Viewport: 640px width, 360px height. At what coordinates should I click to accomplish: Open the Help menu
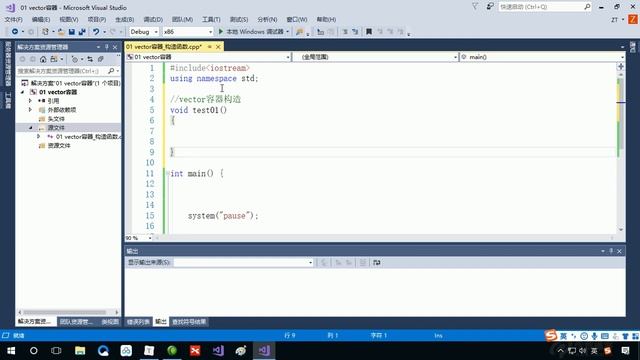coord(326,19)
